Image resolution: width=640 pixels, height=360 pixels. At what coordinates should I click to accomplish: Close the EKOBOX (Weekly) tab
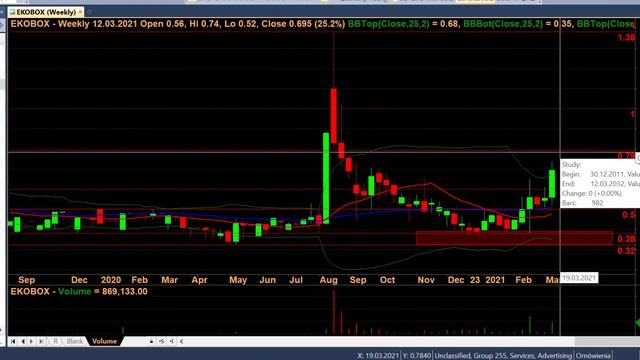click(80, 12)
